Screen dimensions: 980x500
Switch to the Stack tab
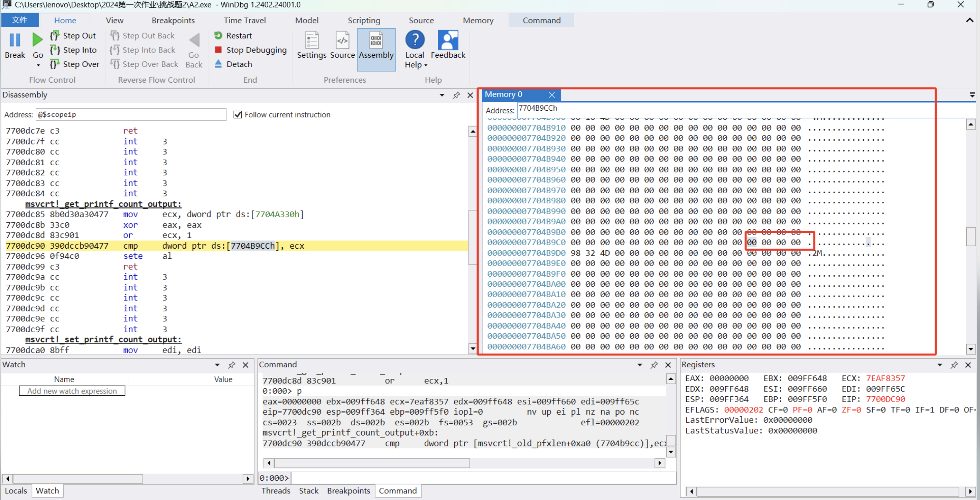308,491
